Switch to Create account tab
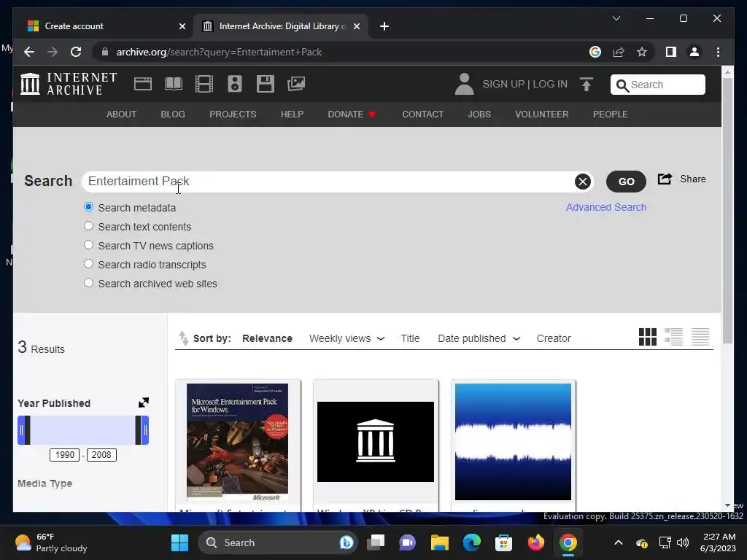Image resolution: width=747 pixels, height=560 pixels. pyautogui.click(x=102, y=26)
